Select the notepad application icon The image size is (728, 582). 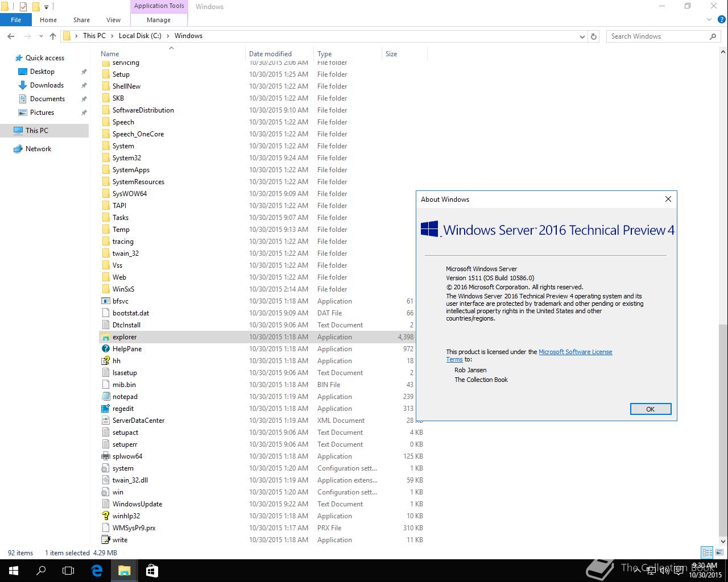point(105,397)
